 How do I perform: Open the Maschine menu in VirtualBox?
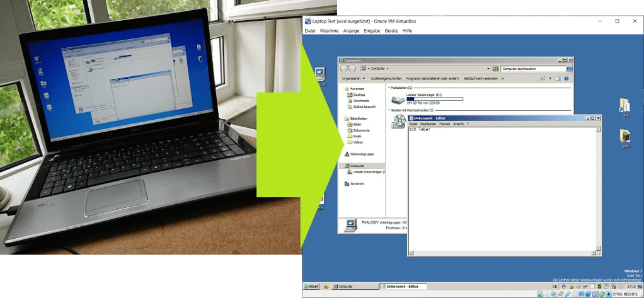point(329,31)
